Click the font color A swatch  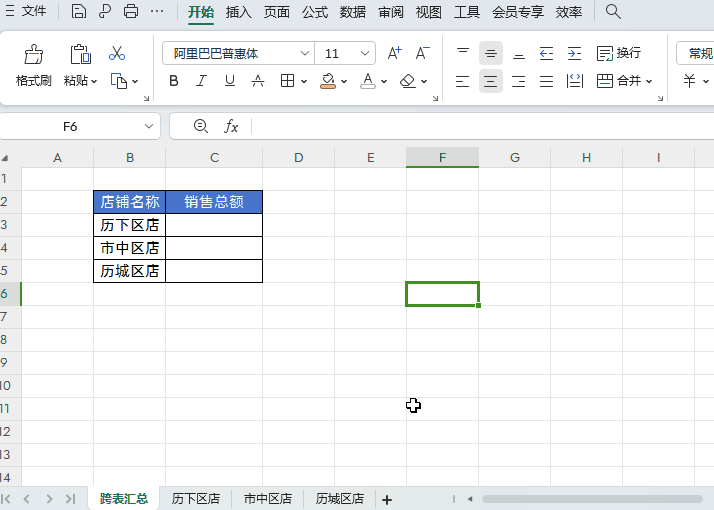(x=368, y=81)
